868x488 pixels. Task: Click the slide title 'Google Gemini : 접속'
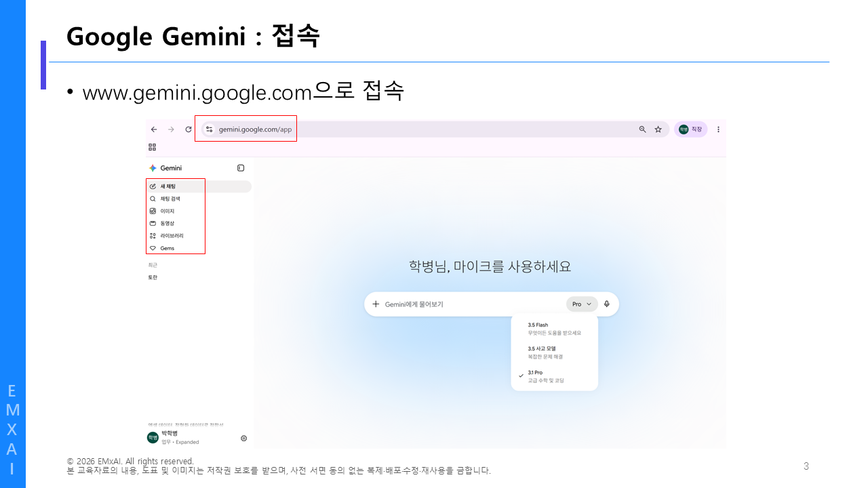[x=193, y=37]
